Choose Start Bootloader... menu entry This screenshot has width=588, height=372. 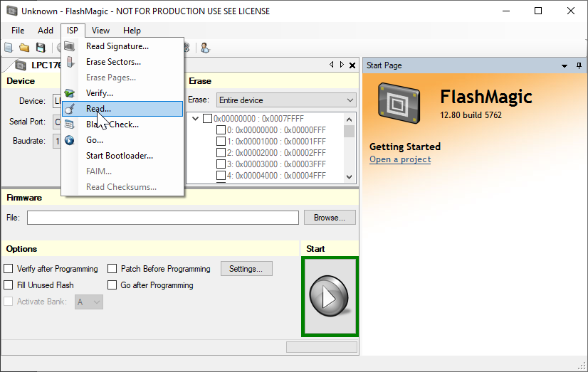coord(122,156)
